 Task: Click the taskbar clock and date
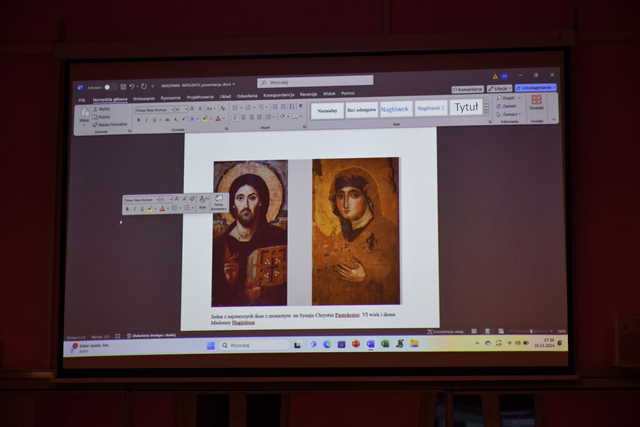[545, 343]
